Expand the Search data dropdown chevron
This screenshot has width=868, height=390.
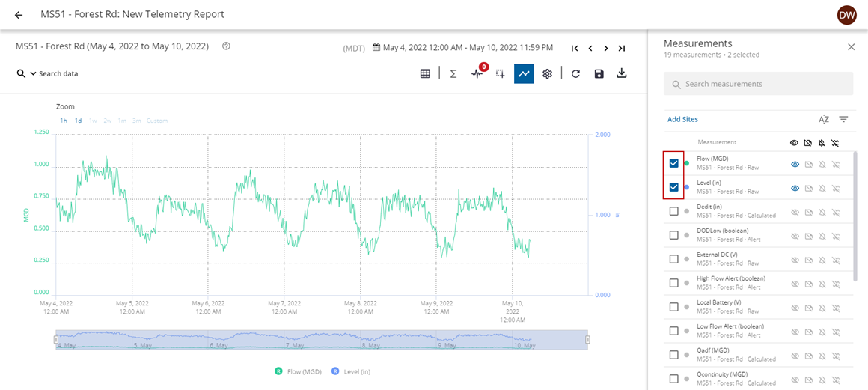(33, 73)
